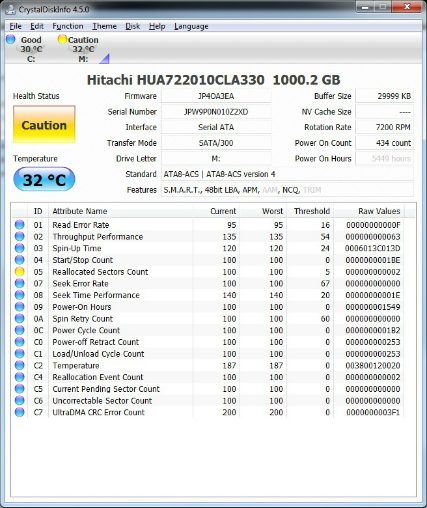Select the UltraDMA CRC Error Count name
427x508 pixels.
point(98,412)
